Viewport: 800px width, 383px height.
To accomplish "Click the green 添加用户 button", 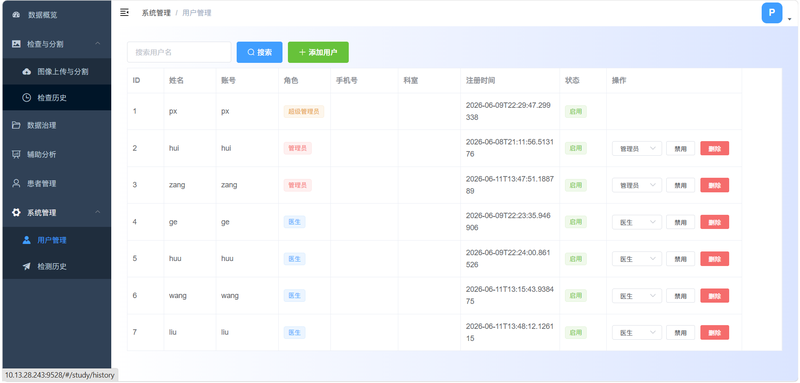I will click(x=318, y=52).
